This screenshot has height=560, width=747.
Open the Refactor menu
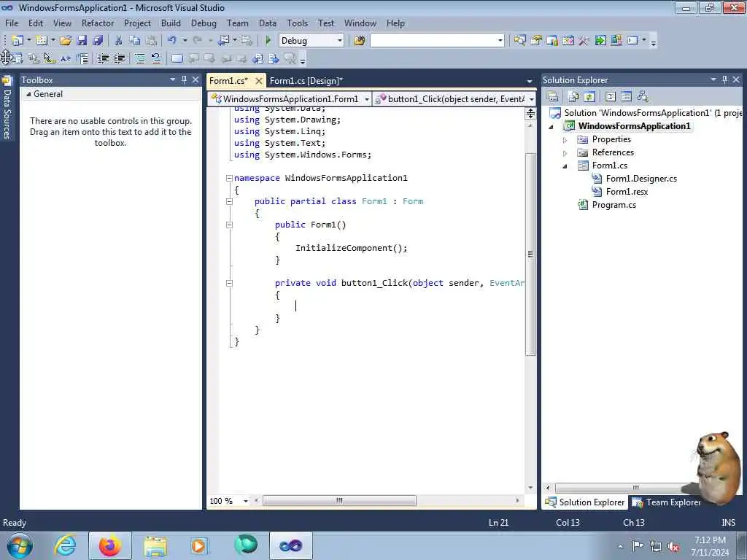98,23
